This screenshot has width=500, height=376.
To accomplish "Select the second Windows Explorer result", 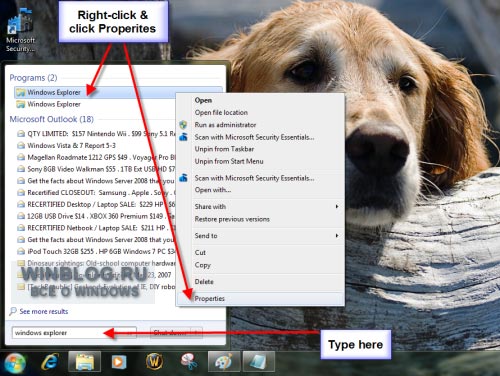I will [54, 104].
